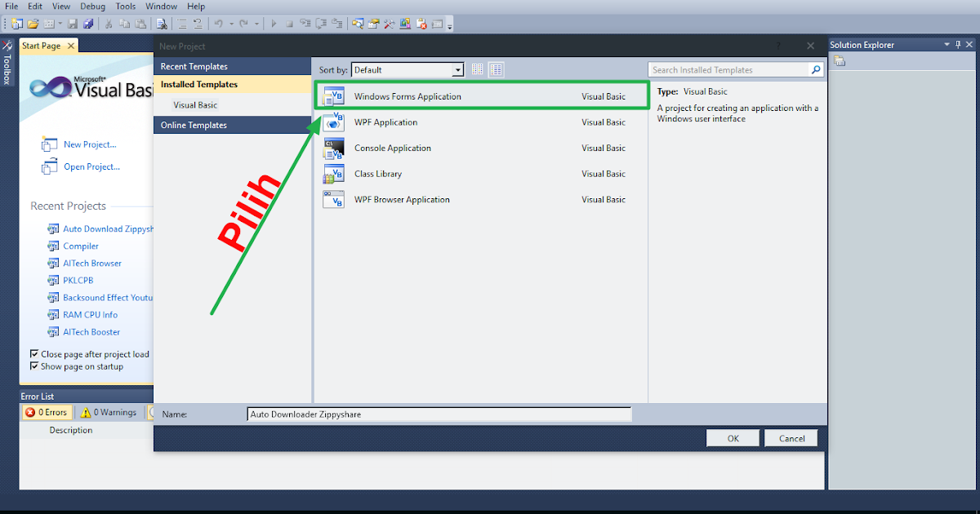Viewport: 980px width, 514px height.
Task: Switch to the Start Page tab
Action: 41,46
